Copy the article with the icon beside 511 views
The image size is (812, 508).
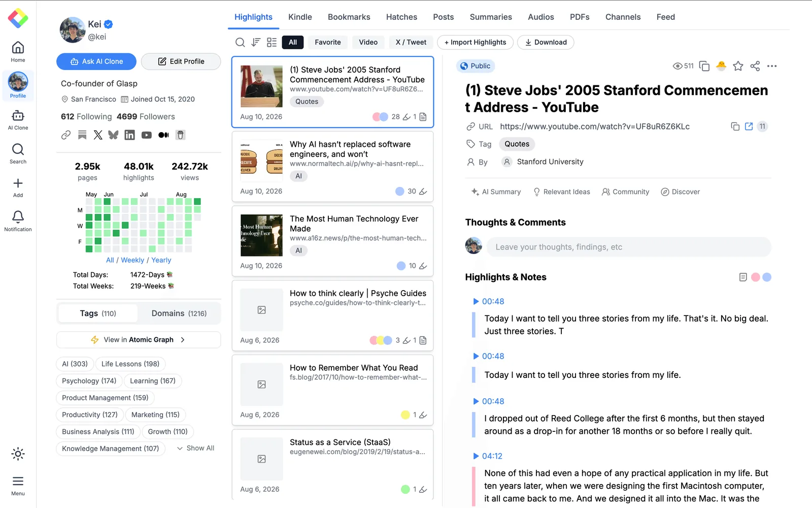[704, 66]
